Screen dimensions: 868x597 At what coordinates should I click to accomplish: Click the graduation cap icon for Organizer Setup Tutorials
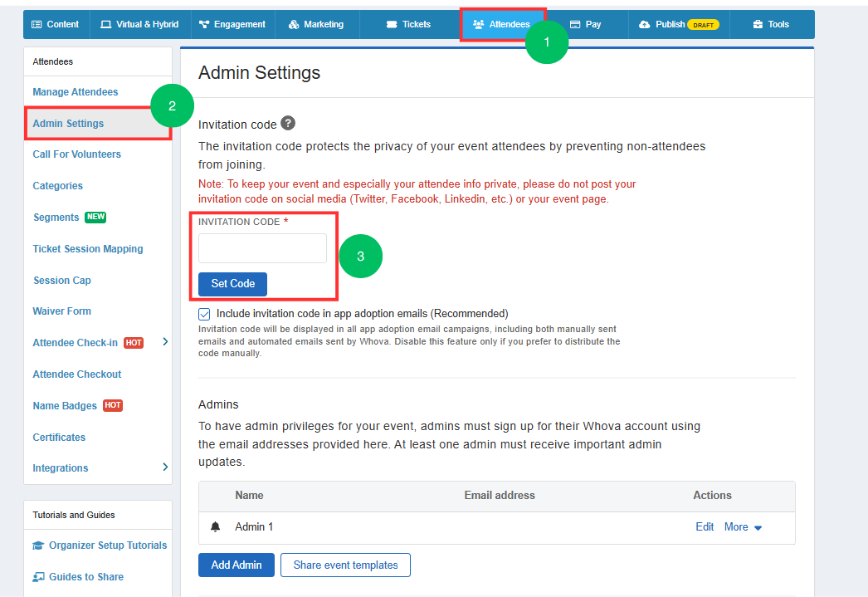pos(39,546)
